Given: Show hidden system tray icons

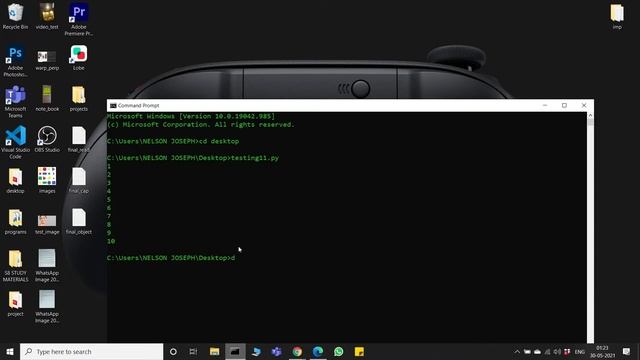Looking at the screenshot, I should [x=517, y=351].
